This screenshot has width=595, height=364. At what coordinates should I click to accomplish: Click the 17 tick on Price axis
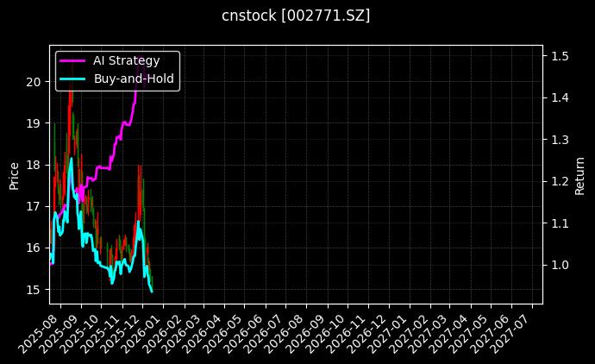pyautogui.click(x=34, y=206)
